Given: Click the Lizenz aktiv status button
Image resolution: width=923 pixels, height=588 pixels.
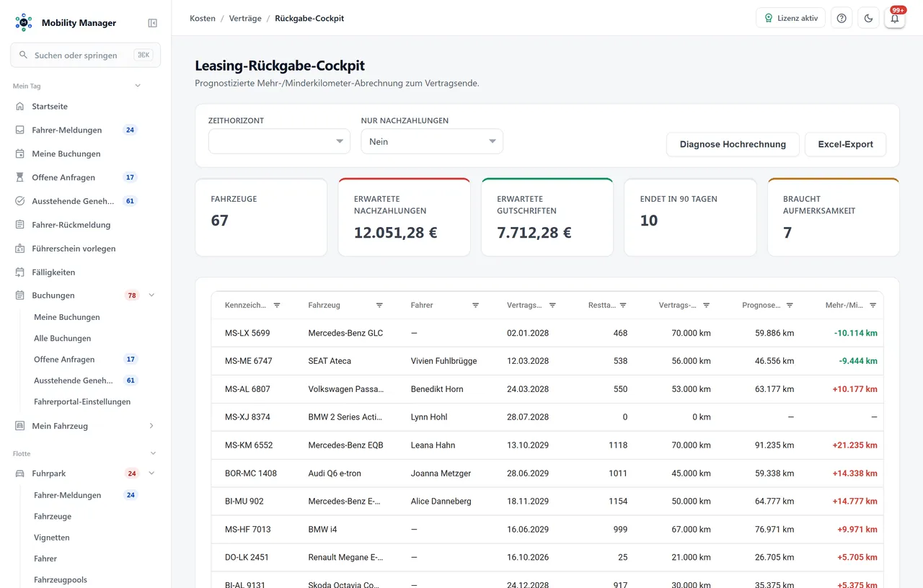Looking at the screenshot, I should (790, 18).
